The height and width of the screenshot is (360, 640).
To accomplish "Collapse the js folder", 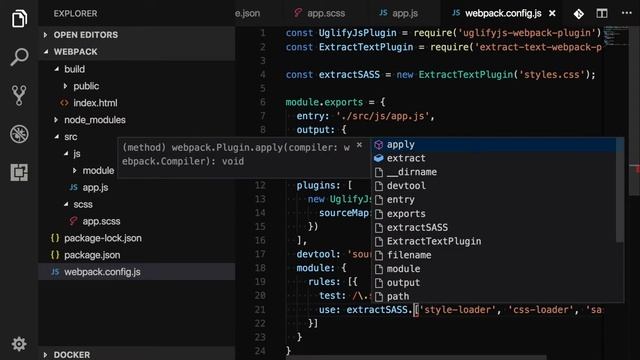I will (x=76, y=154).
